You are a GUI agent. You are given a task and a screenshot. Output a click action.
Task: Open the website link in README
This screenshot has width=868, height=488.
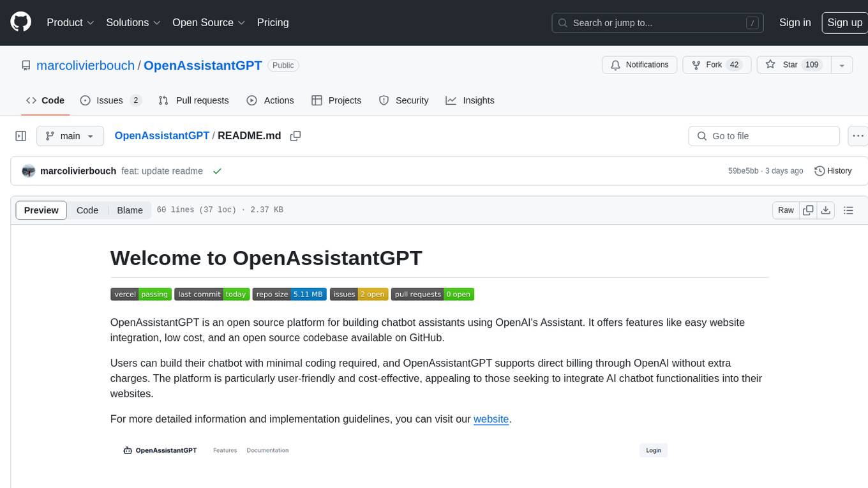tap(491, 419)
